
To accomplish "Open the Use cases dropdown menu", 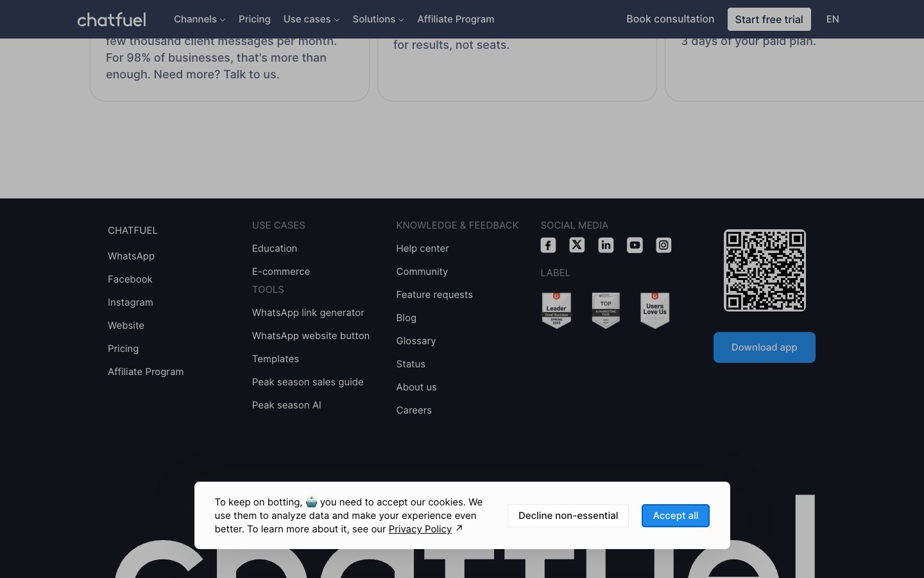I will (x=311, y=19).
